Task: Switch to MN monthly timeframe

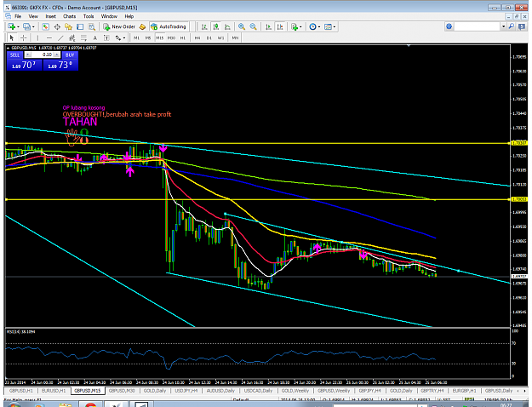Action: point(235,37)
